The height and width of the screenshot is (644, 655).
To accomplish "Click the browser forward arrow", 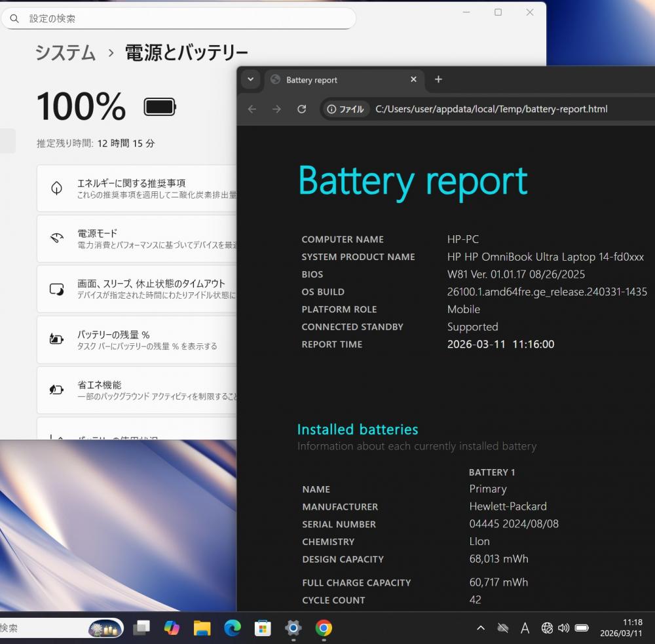I will [x=276, y=109].
